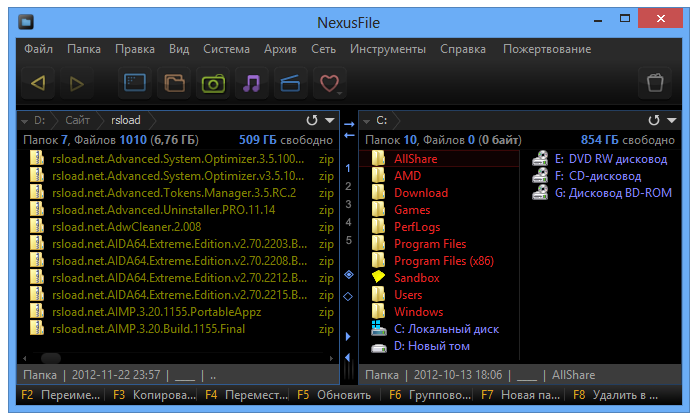Open the Favorites heart toolbar icon
The width and height of the screenshot is (690, 413).
tap(329, 83)
